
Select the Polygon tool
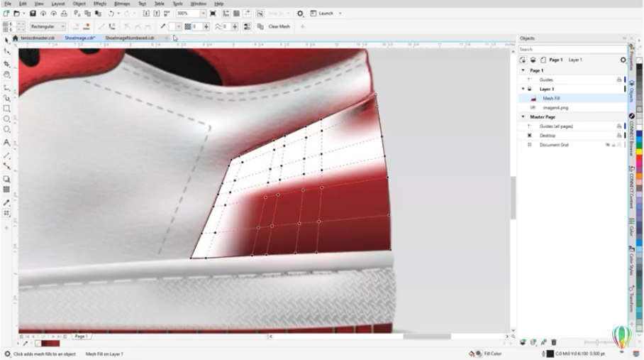(6, 129)
